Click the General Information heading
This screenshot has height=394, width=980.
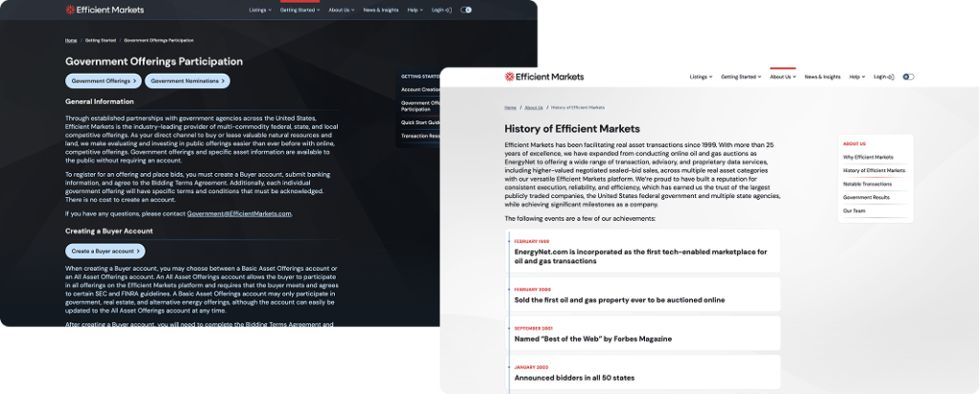click(100, 101)
